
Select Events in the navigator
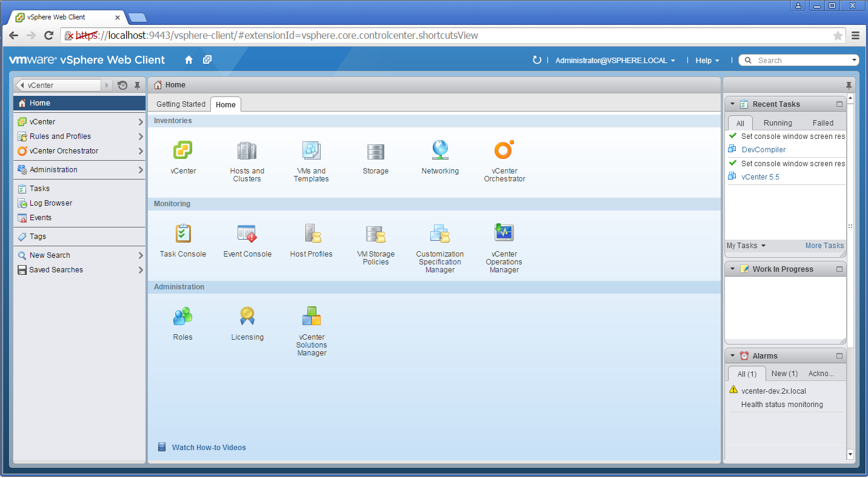click(79, 218)
